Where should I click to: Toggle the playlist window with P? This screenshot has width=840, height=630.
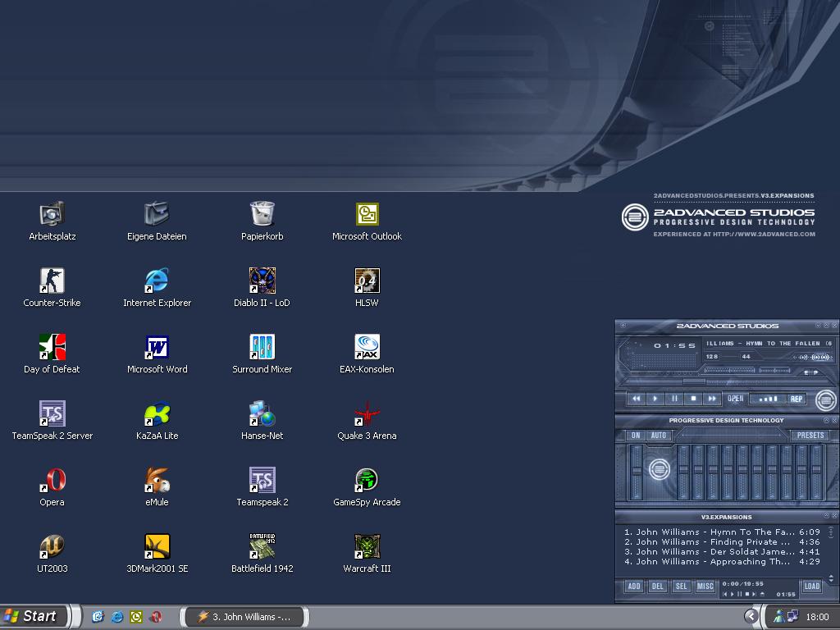pos(816,373)
